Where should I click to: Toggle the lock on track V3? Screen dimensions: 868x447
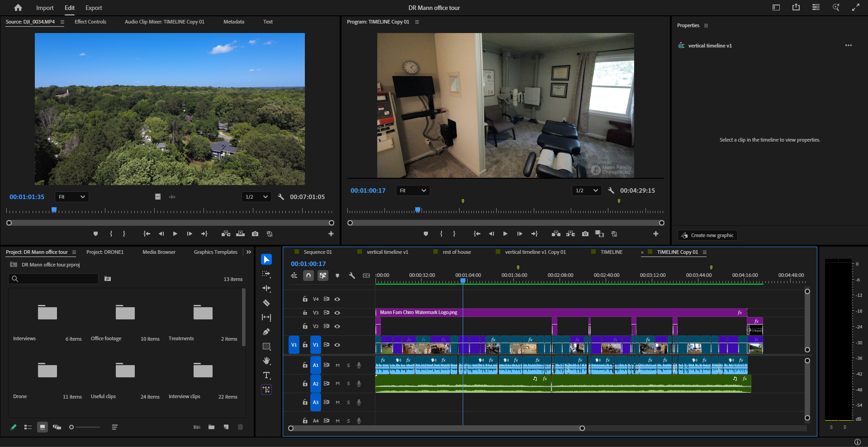pyautogui.click(x=305, y=313)
